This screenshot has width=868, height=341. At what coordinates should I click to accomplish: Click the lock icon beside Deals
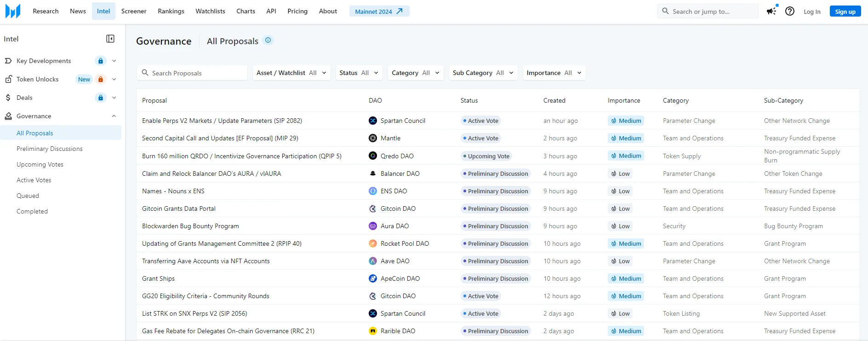(101, 98)
